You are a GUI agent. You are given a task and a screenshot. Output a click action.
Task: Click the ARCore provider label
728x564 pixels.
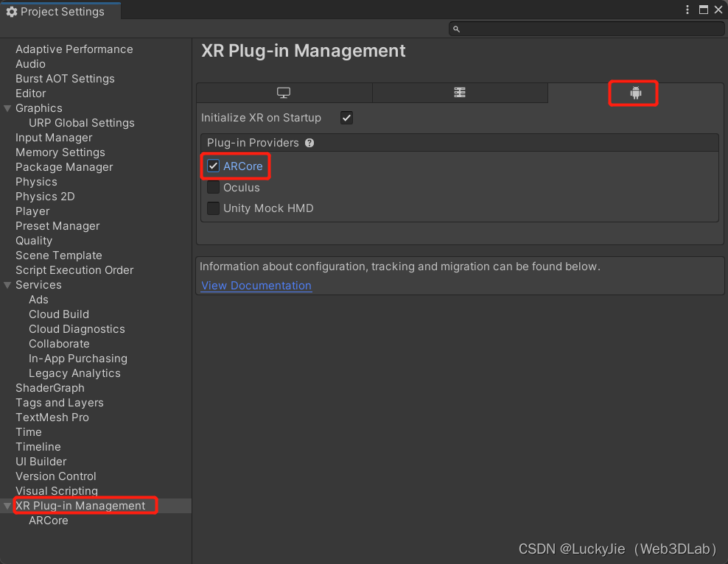(x=243, y=166)
